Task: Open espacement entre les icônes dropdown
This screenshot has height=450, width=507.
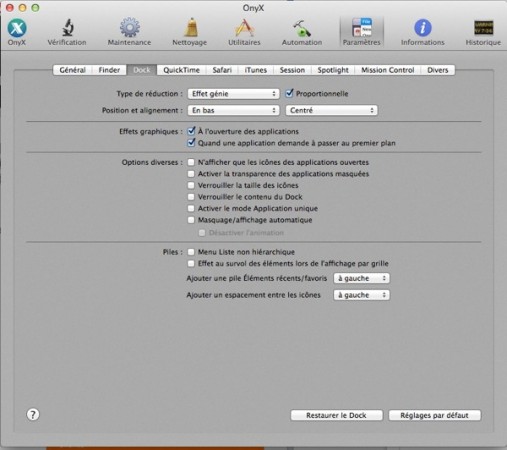Action: click(x=361, y=295)
